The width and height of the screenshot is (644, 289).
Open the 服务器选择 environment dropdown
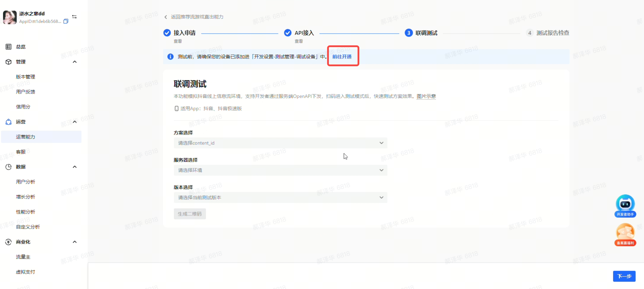[280, 170]
